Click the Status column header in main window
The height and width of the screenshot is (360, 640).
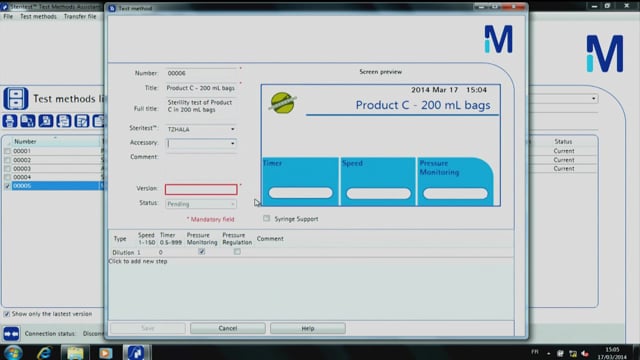(563, 142)
